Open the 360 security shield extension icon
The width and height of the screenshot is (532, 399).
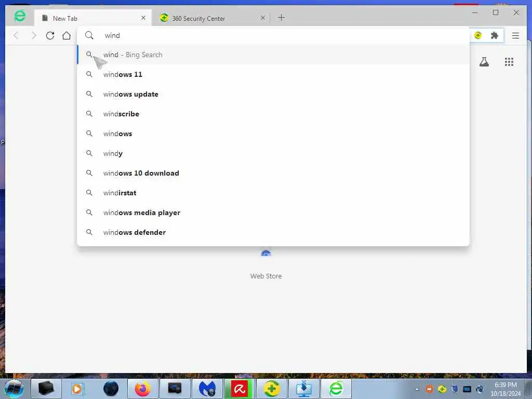tap(478, 35)
